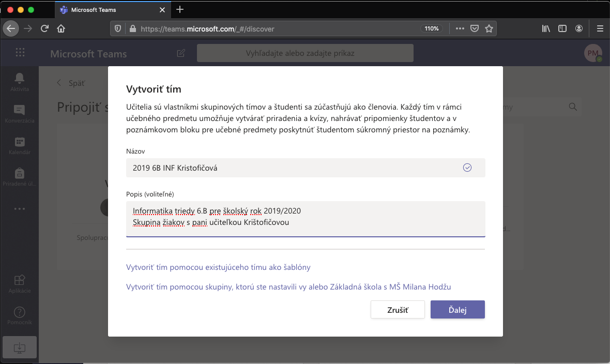The width and height of the screenshot is (610, 364).
Task: Open the Priradené úlohy backpack icon
Action: point(19,173)
